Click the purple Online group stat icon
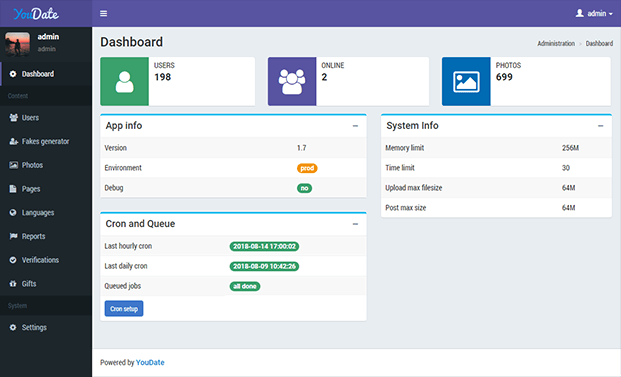This screenshot has width=621, height=377. coord(292,82)
